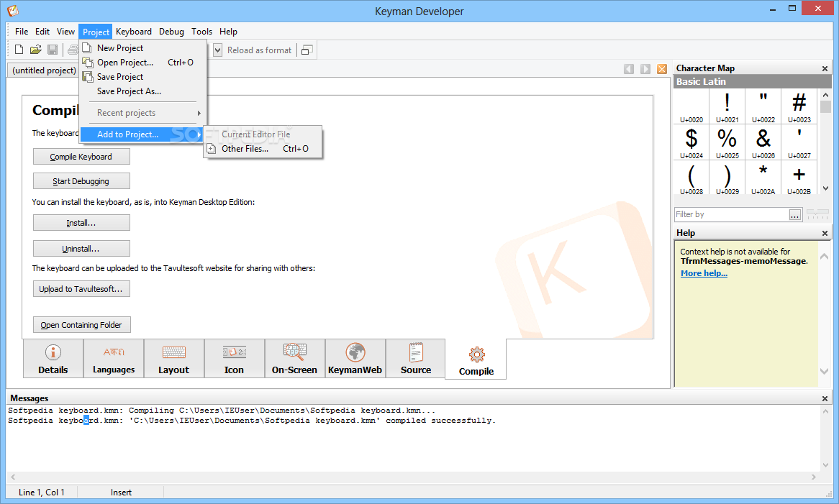The image size is (839, 504).
Task: Open the File menu
Action: click(22, 32)
